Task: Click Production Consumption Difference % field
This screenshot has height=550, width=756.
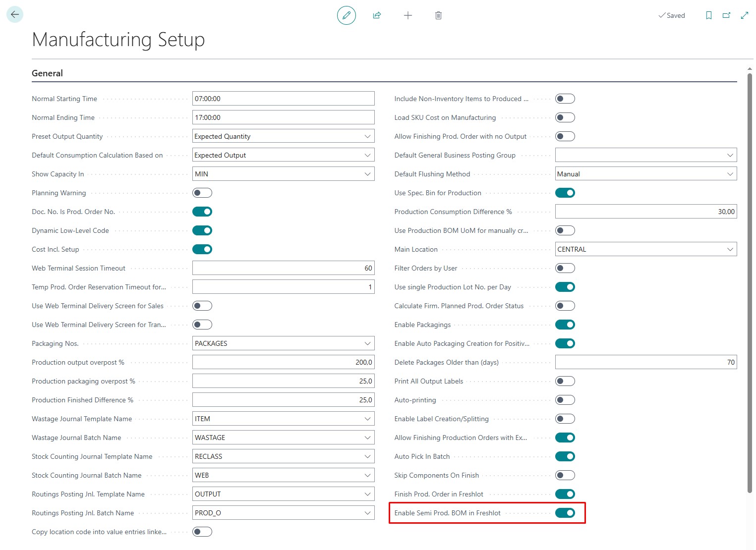Action: pyautogui.click(x=646, y=212)
